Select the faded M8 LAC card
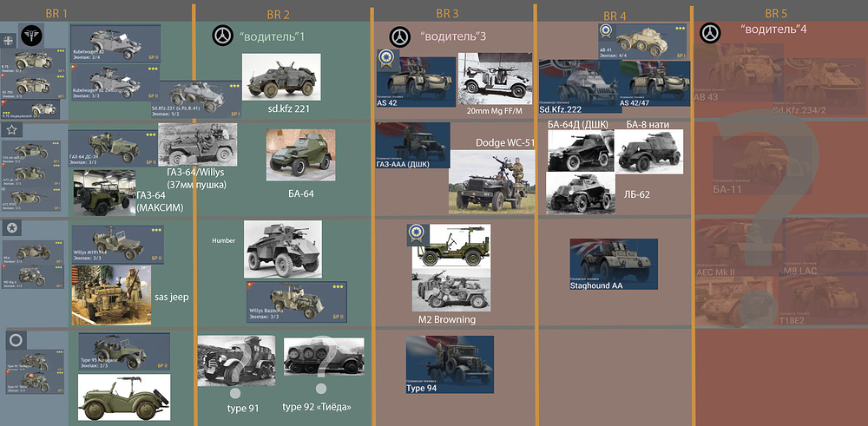868x426 pixels. [825, 247]
